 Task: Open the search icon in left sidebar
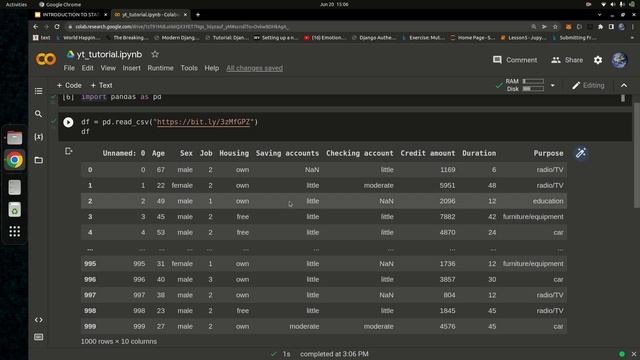(38, 114)
